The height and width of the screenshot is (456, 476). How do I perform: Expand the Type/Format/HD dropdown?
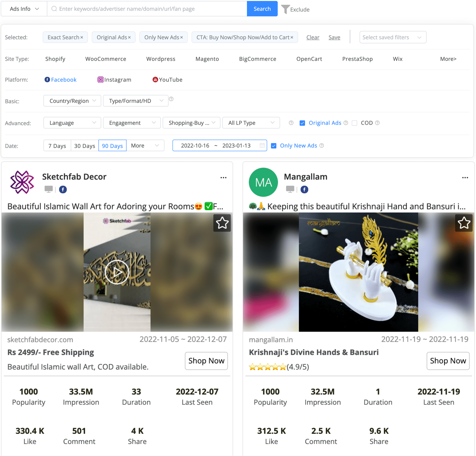point(136,101)
